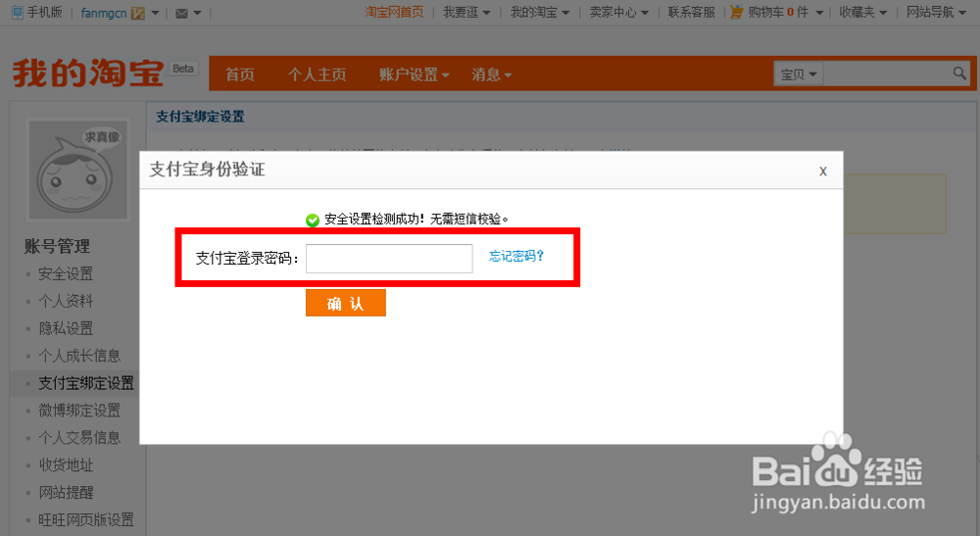Click the 淘宝网首页 link

click(x=394, y=12)
